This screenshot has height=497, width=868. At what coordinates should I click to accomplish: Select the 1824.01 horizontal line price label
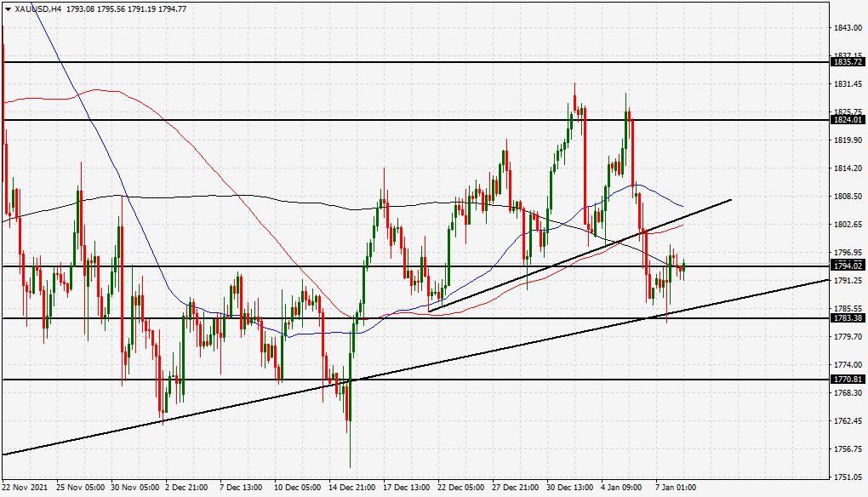click(848, 119)
